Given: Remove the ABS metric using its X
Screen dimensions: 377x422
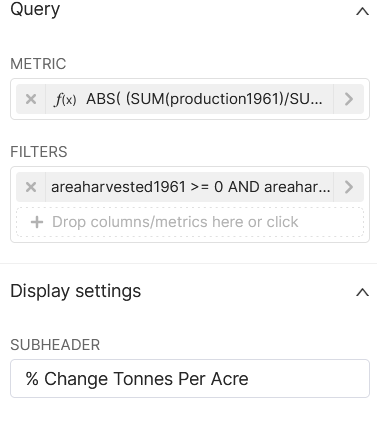Looking at the screenshot, I should click(31, 99).
